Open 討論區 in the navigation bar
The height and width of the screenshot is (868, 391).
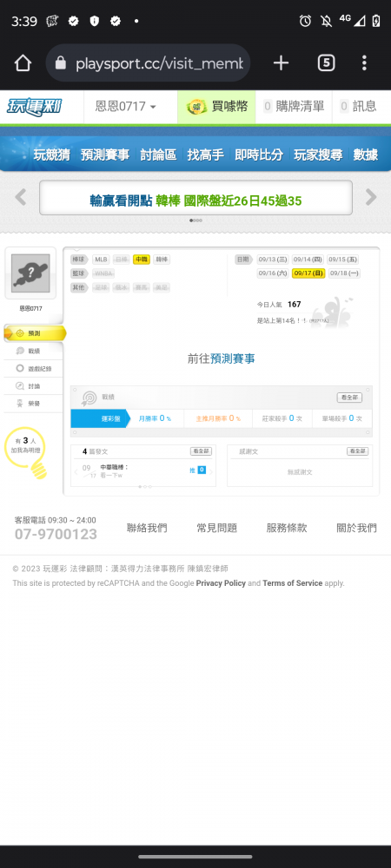[158, 155]
